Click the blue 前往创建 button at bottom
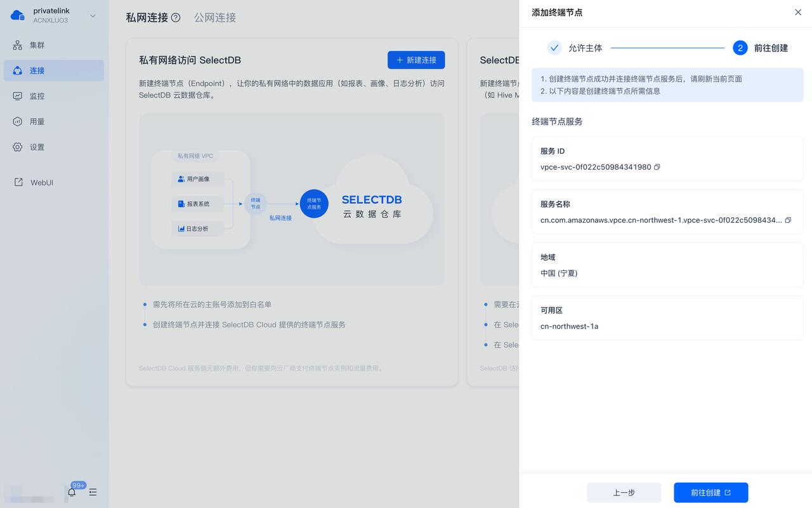The image size is (812, 508). pyautogui.click(x=711, y=493)
